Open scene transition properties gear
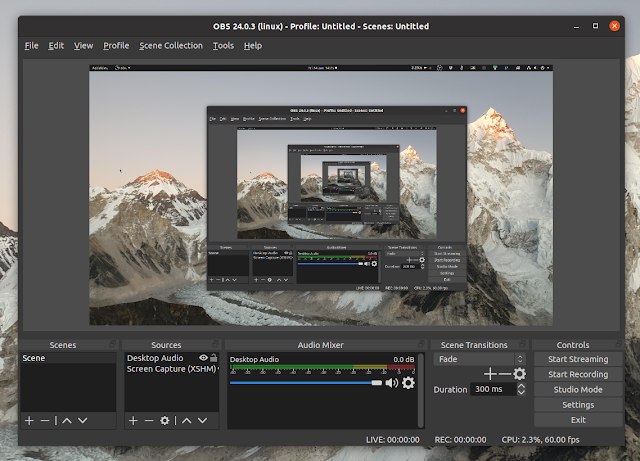The image size is (640, 461). (519, 374)
